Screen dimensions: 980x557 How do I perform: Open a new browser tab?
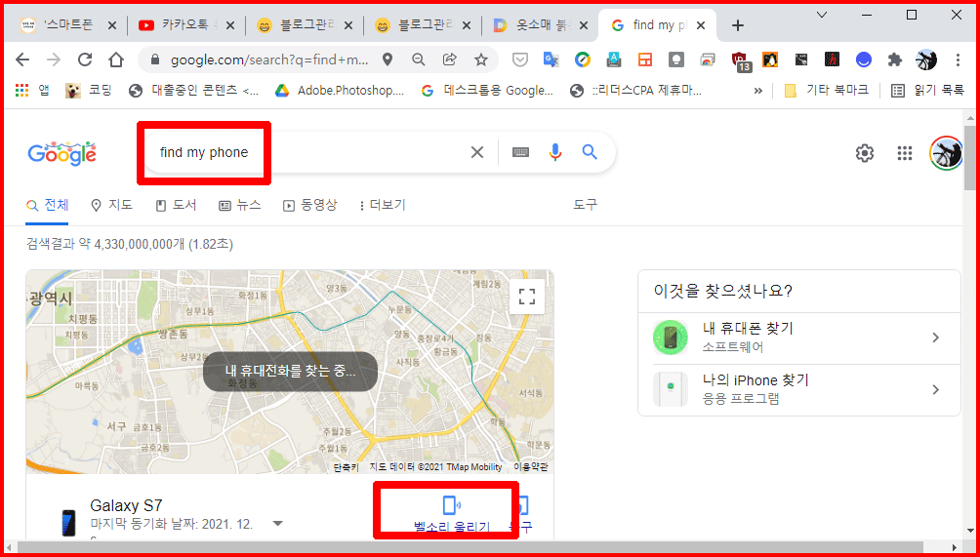click(738, 25)
